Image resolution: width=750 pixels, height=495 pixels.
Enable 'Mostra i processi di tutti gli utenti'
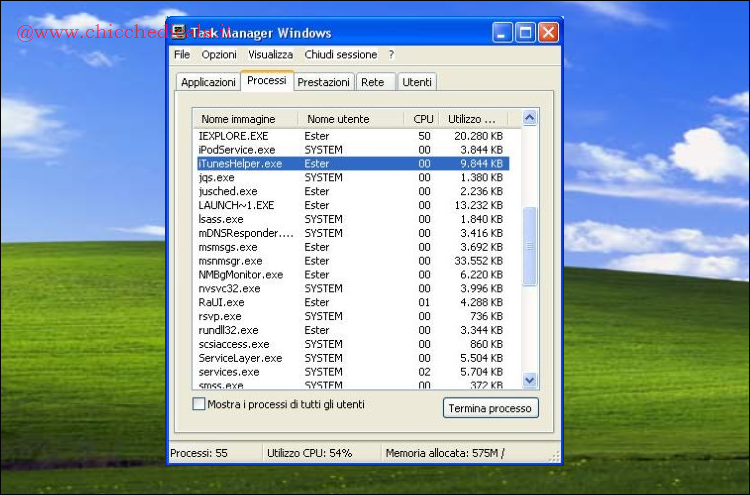click(198, 404)
